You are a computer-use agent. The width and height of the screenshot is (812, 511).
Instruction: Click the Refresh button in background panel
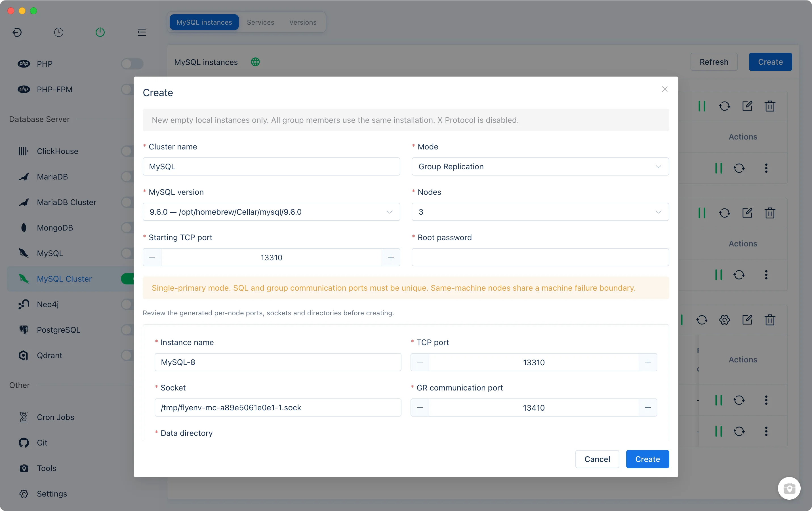(x=714, y=62)
